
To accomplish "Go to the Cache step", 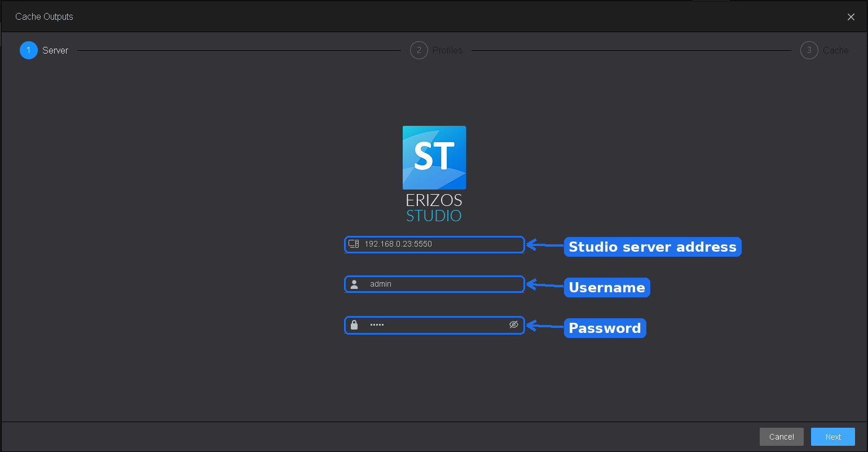I will tap(825, 50).
